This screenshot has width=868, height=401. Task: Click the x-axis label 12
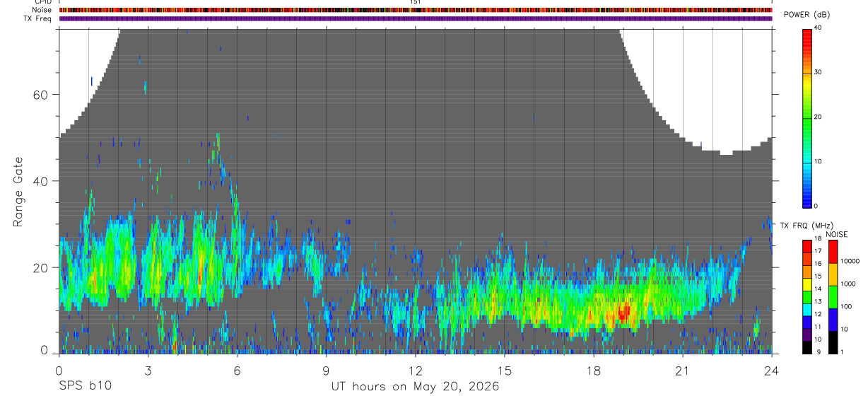[415, 371]
